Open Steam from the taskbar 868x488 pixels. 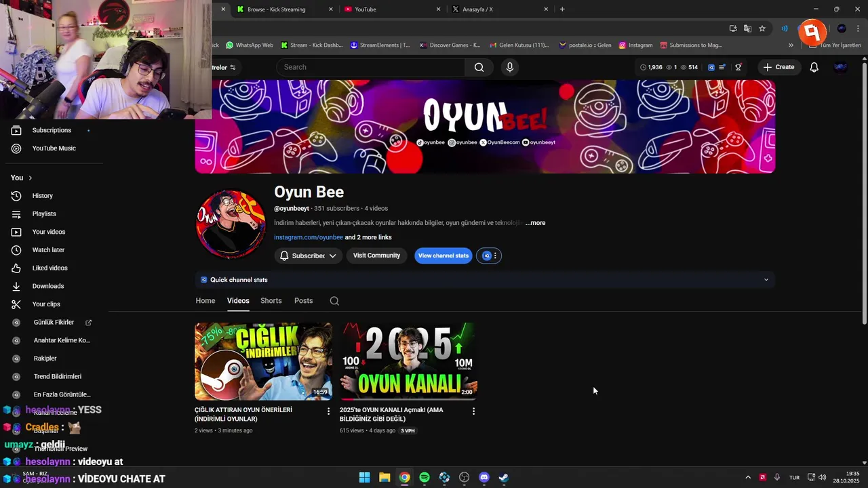click(504, 477)
